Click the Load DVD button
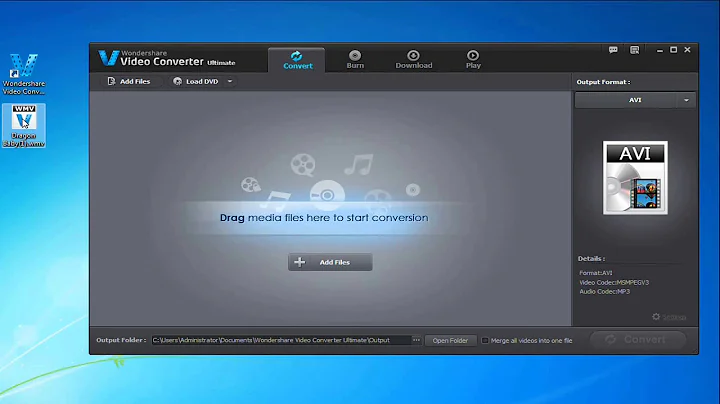 point(196,81)
